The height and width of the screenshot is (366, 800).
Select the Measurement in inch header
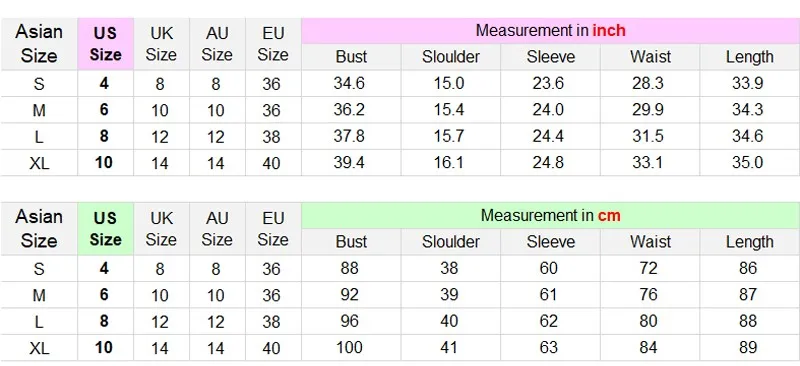tap(551, 31)
